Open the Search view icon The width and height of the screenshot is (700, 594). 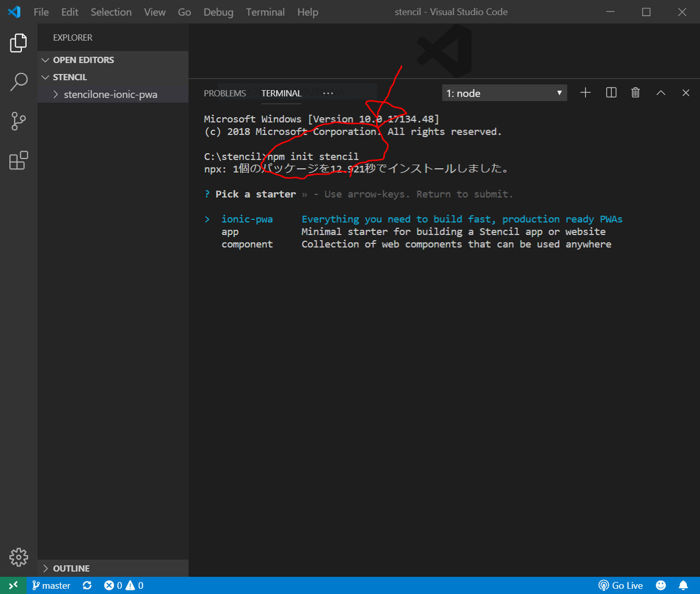(x=18, y=82)
